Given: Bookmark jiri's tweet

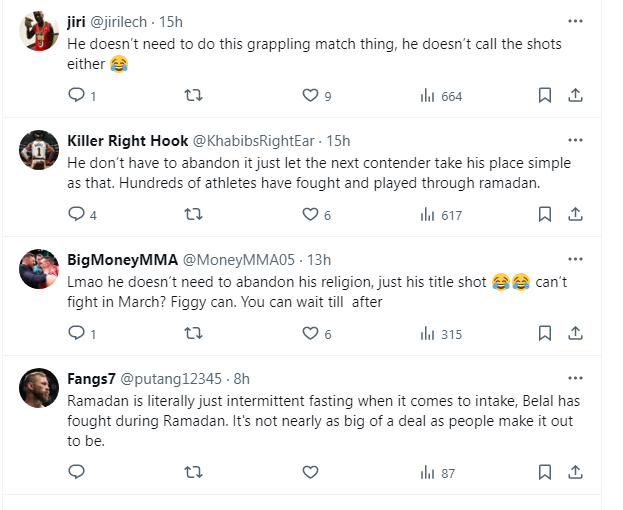Looking at the screenshot, I should [545, 96].
